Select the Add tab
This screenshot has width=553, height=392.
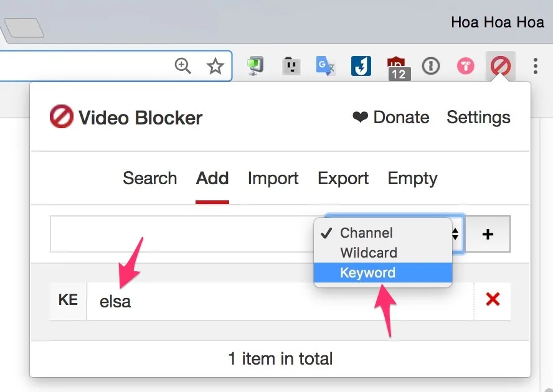coord(212,178)
